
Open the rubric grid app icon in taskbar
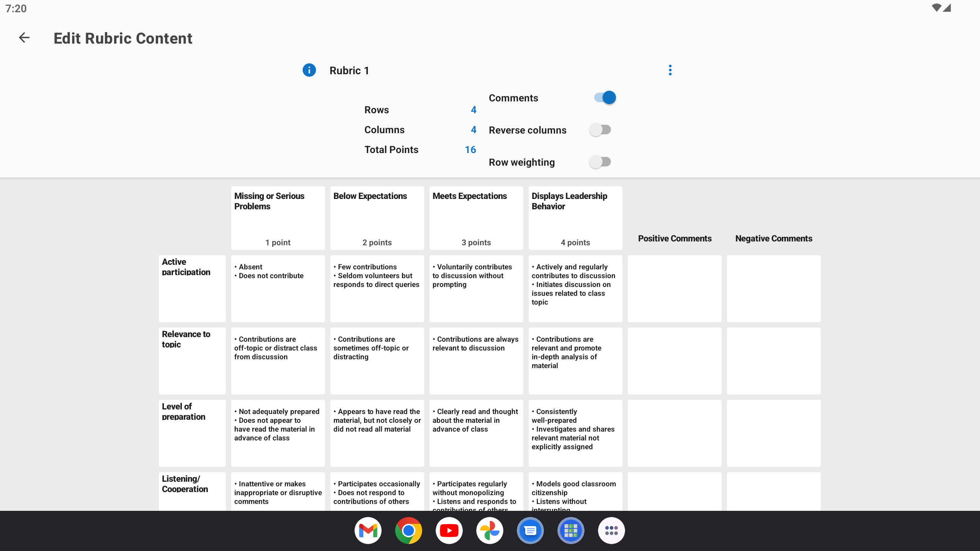[571, 531]
